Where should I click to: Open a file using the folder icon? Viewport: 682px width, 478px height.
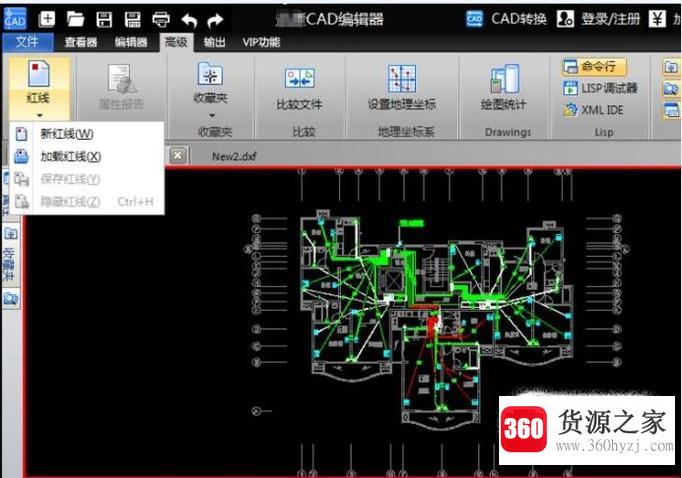pos(75,19)
